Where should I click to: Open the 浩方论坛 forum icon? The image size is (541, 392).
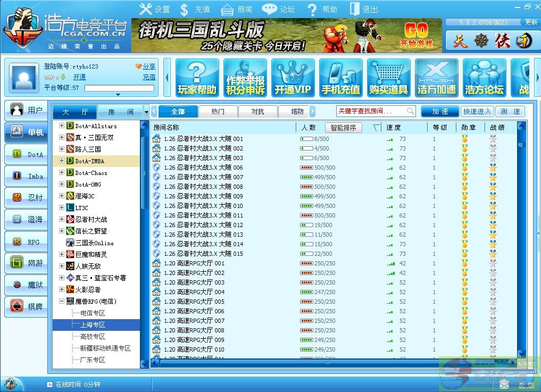[x=484, y=78]
